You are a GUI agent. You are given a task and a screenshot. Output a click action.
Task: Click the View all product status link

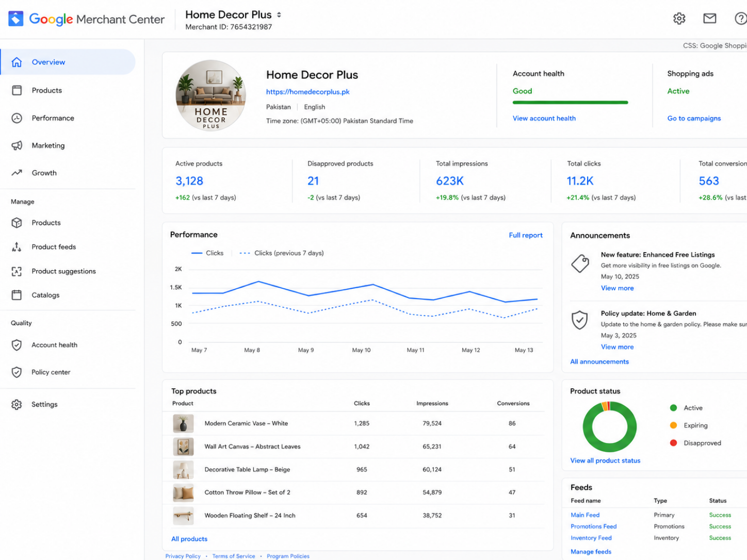click(605, 460)
